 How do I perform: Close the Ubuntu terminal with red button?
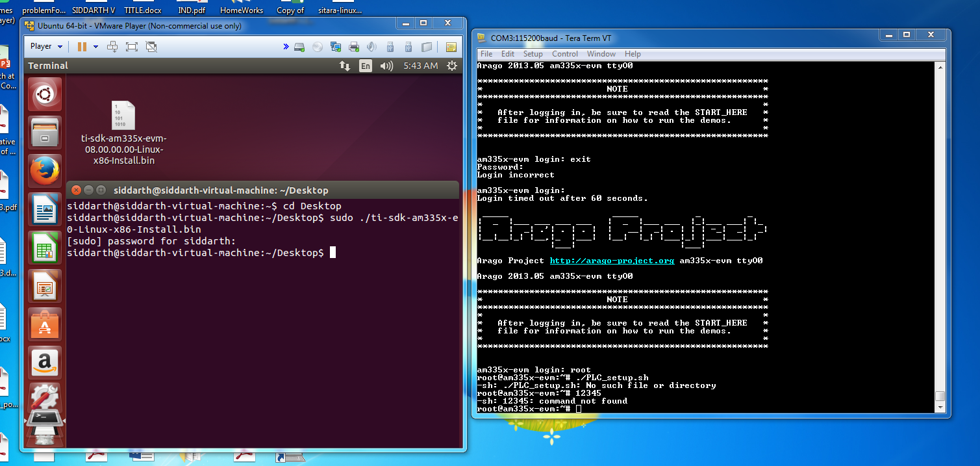tap(76, 190)
